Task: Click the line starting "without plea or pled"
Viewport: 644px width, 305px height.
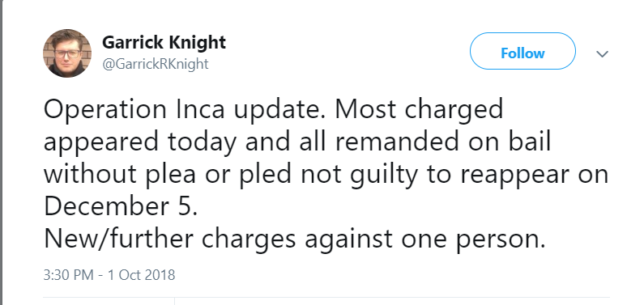Action: 326,175
